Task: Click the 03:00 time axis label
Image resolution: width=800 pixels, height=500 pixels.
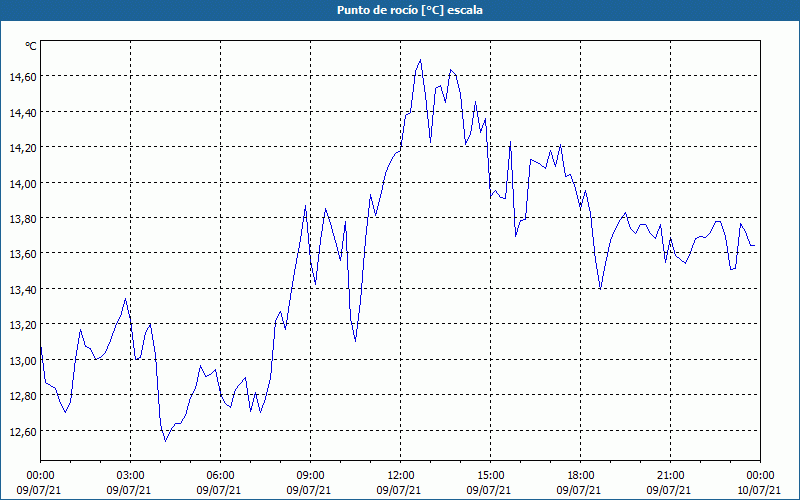Action: click(x=131, y=476)
